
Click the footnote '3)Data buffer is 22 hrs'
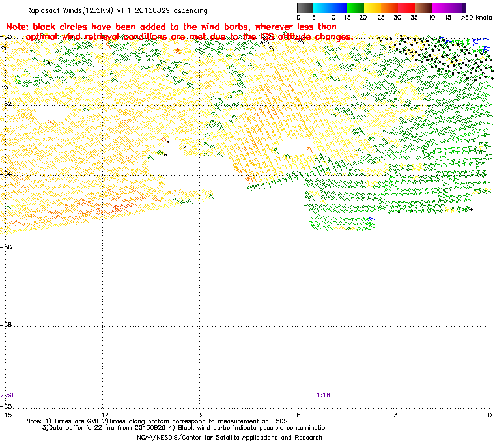click(x=186, y=428)
